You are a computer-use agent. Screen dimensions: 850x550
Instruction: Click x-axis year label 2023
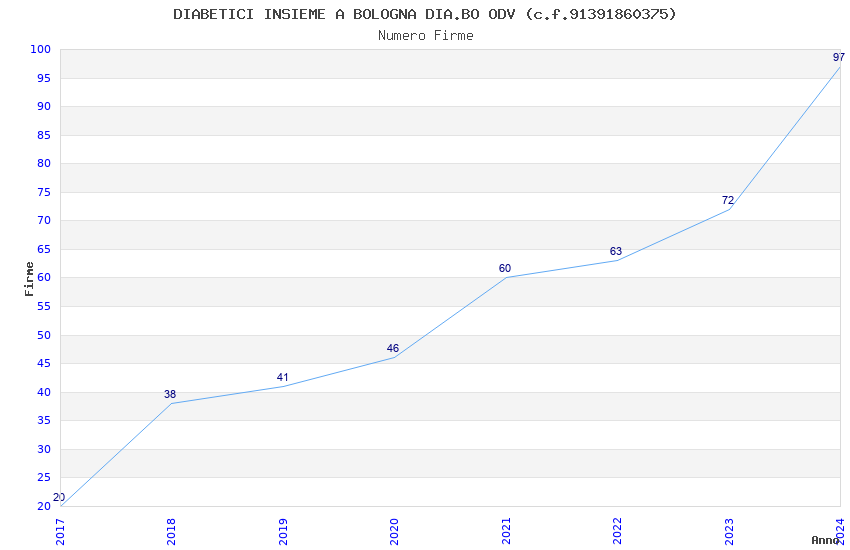(729, 532)
